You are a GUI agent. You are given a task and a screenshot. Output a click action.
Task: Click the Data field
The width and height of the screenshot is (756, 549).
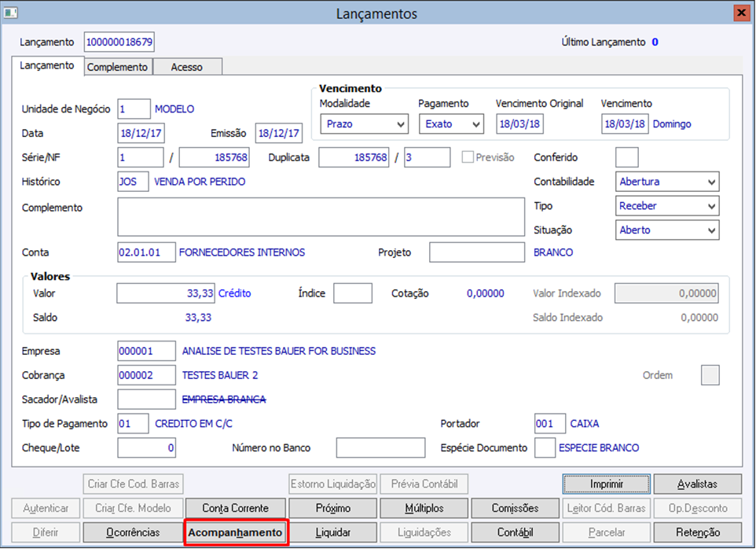pos(141,133)
